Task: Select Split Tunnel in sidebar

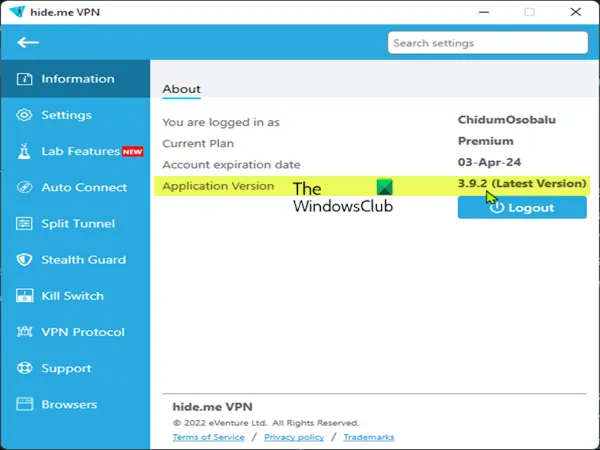Action: [75, 223]
